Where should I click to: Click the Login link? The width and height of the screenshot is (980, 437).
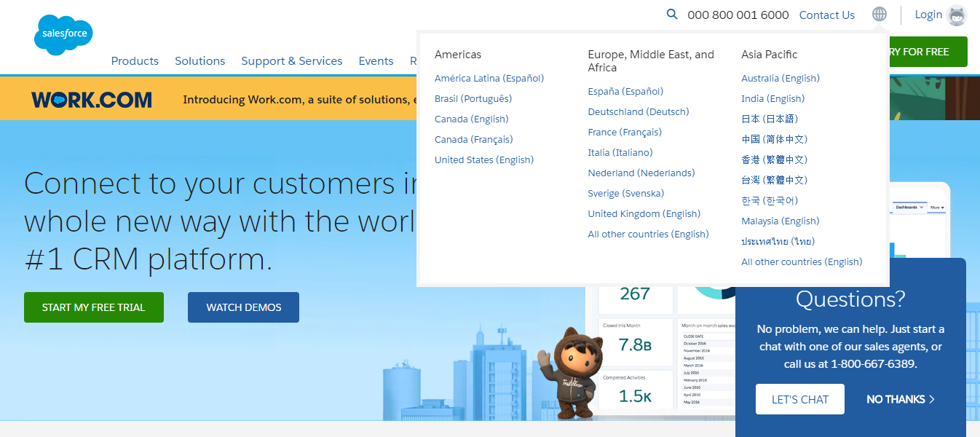pyautogui.click(x=928, y=15)
